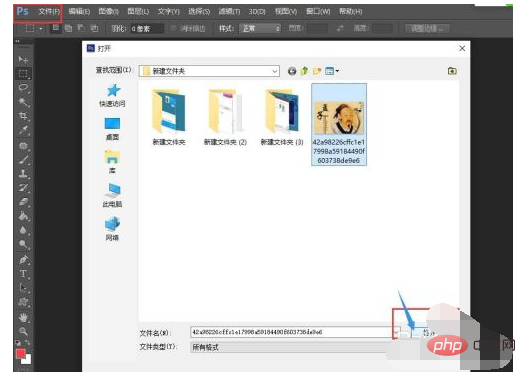Viewport: 526px width, 378px height.
Task: Close the 打开 dialog
Action: coord(462,48)
